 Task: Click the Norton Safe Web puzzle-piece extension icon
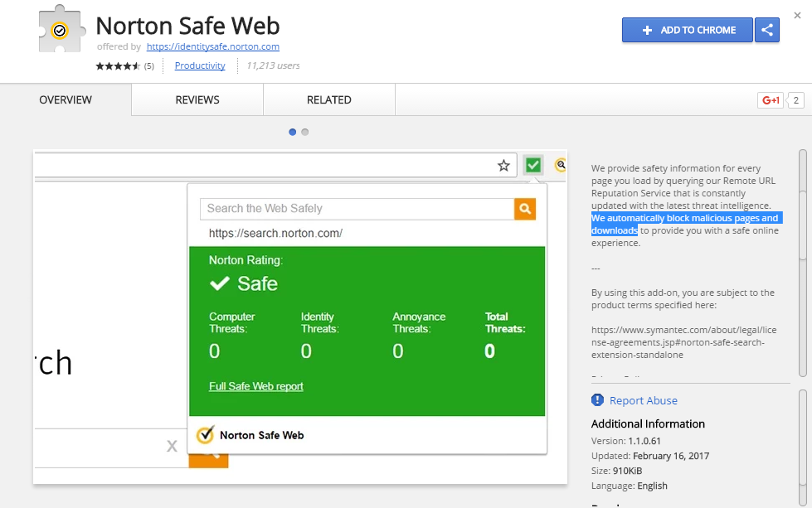pyautogui.click(x=58, y=31)
